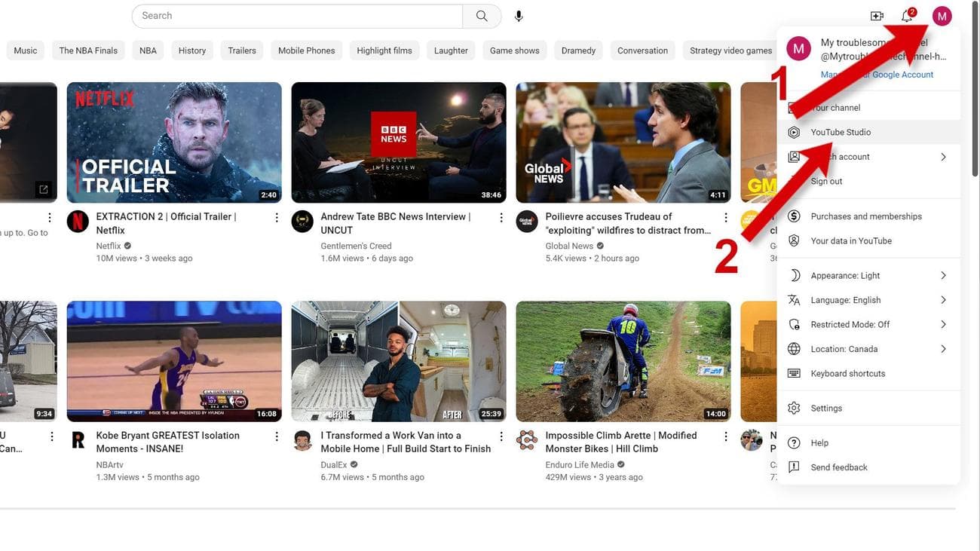Open Help menu entry
Viewport: 980px width, 551px height.
pyautogui.click(x=868, y=443)
